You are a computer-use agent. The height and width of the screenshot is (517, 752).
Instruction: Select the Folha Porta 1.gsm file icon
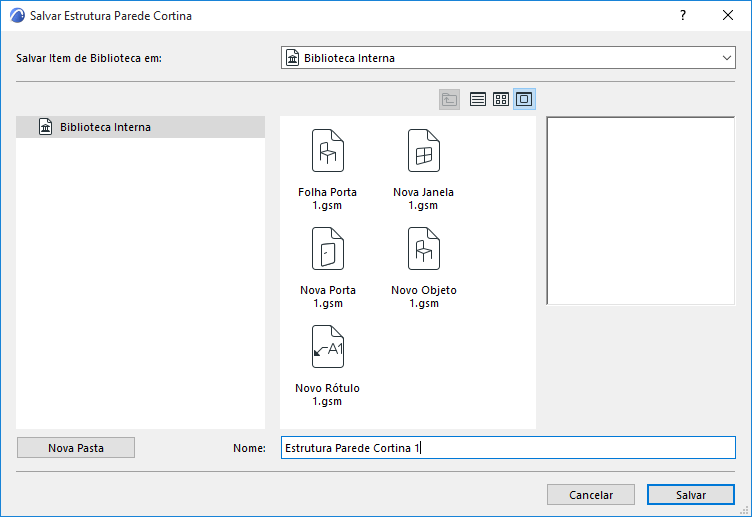[x=328, y=151]
